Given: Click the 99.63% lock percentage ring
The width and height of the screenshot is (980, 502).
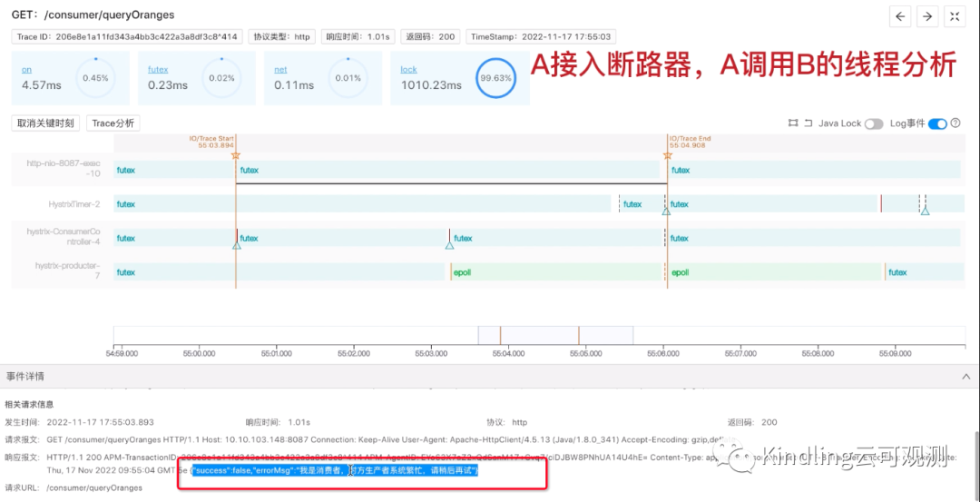Looking at the screenshot, I should point(495,79).
